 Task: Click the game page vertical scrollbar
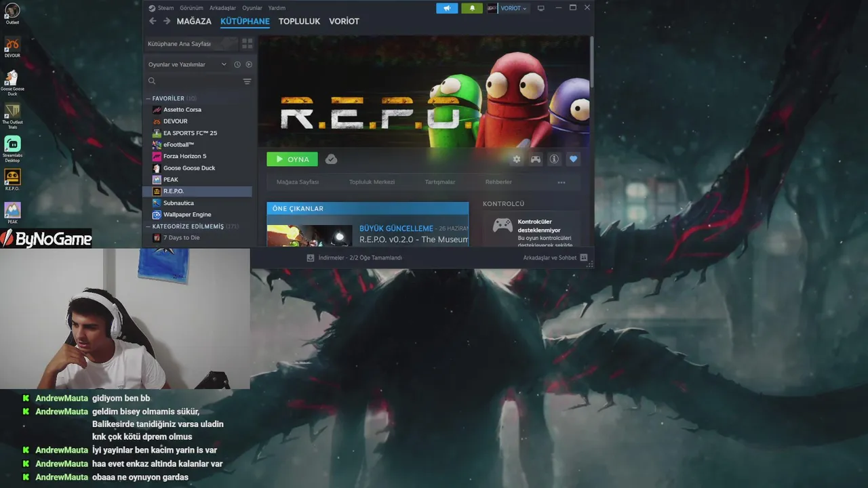(591, 61)
